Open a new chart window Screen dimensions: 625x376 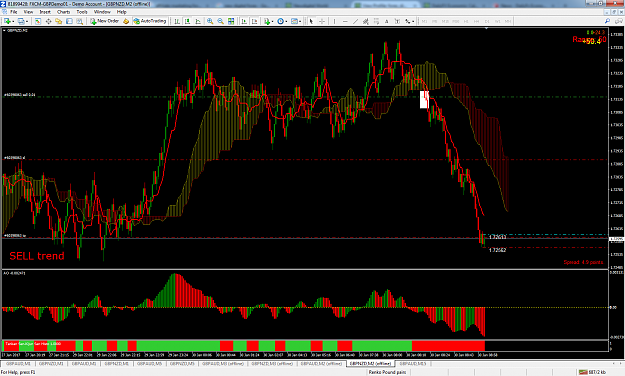(7, 21)
